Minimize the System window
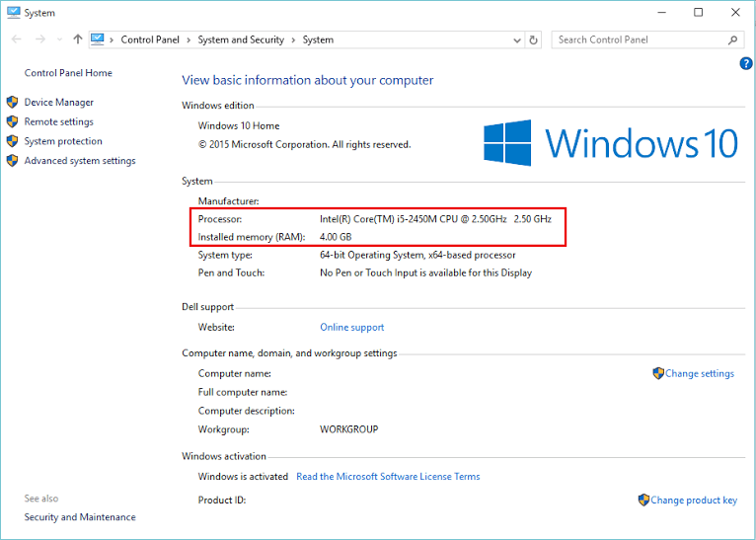The image size is (756, 540). pos(661,13)
